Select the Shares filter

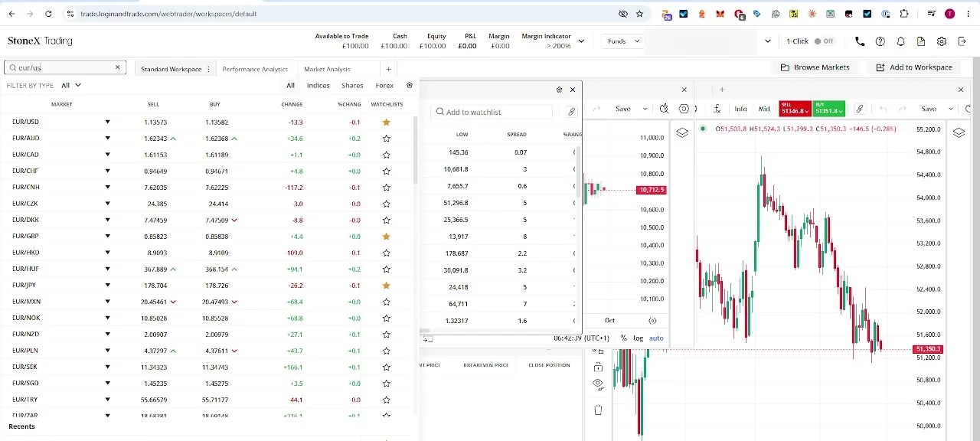352,86
